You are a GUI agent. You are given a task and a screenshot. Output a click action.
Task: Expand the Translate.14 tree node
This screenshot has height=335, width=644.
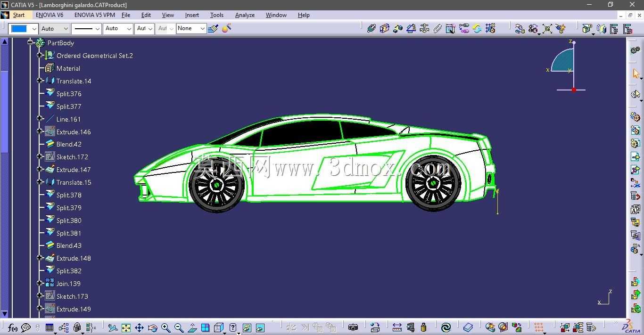click(40, 81)
